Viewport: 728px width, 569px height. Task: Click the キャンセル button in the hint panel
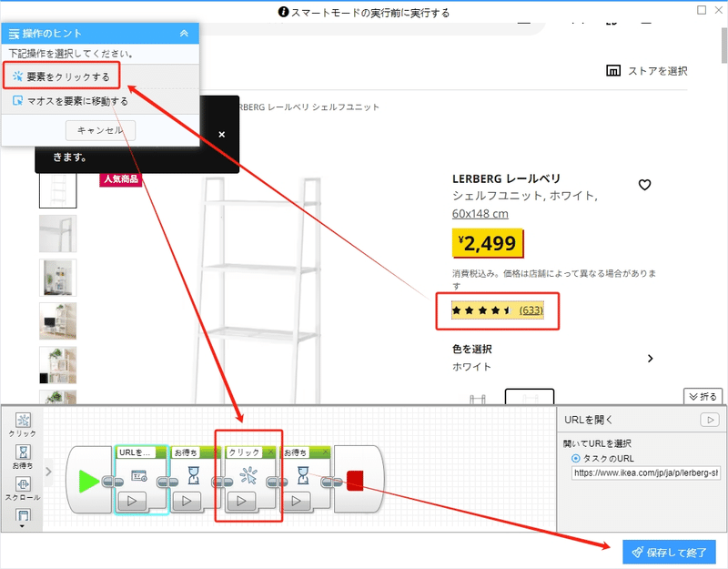click(100, 130)
